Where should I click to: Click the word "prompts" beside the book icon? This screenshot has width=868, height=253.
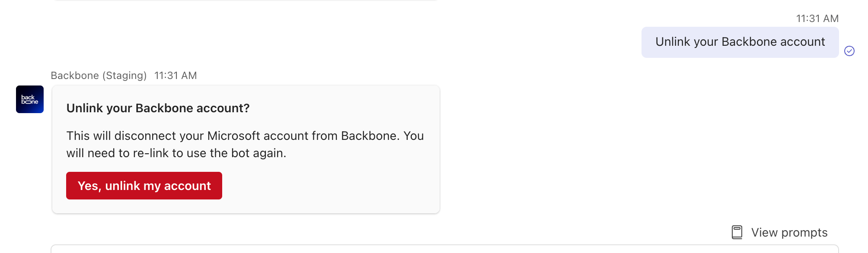(x=804, y=232)
